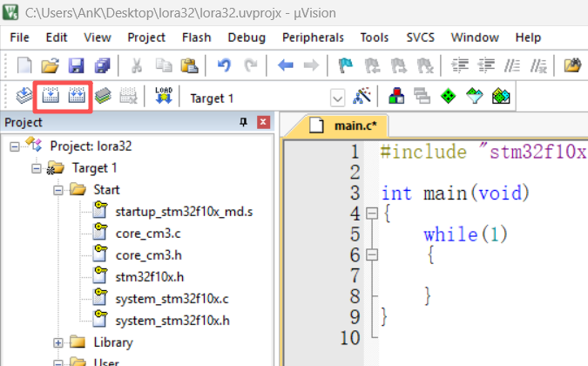Uncomment the selected lines

tap(538, 65)
